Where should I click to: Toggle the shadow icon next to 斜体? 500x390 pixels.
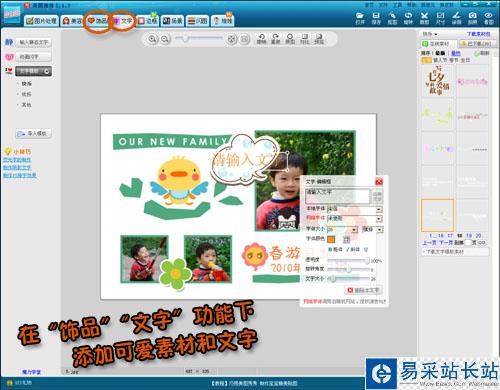coord(366,249)
